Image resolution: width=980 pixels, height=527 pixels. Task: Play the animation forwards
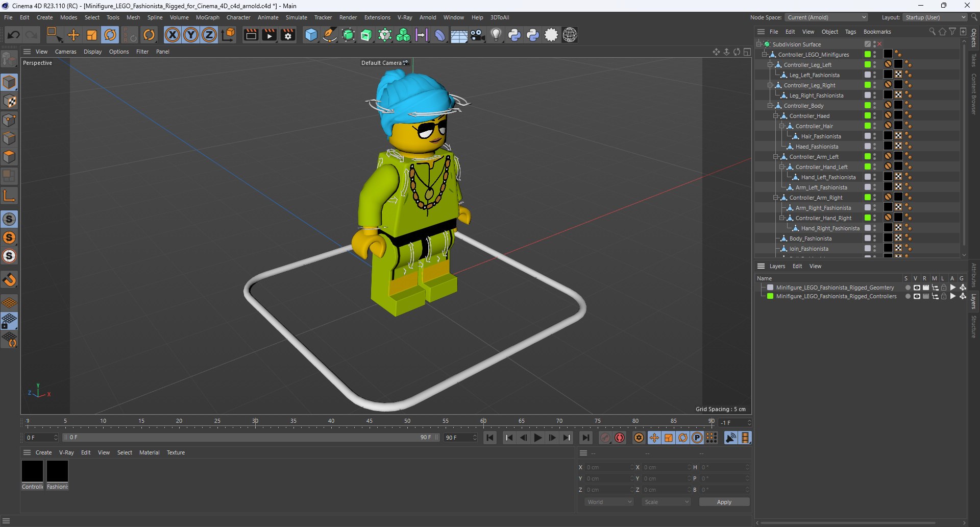pyautogui.click(x=537, y=438)
